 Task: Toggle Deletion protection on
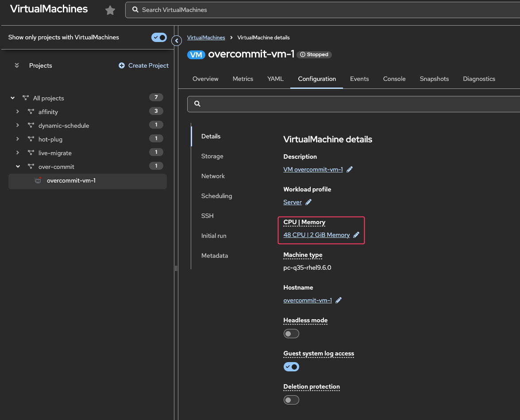pos(291,400)
